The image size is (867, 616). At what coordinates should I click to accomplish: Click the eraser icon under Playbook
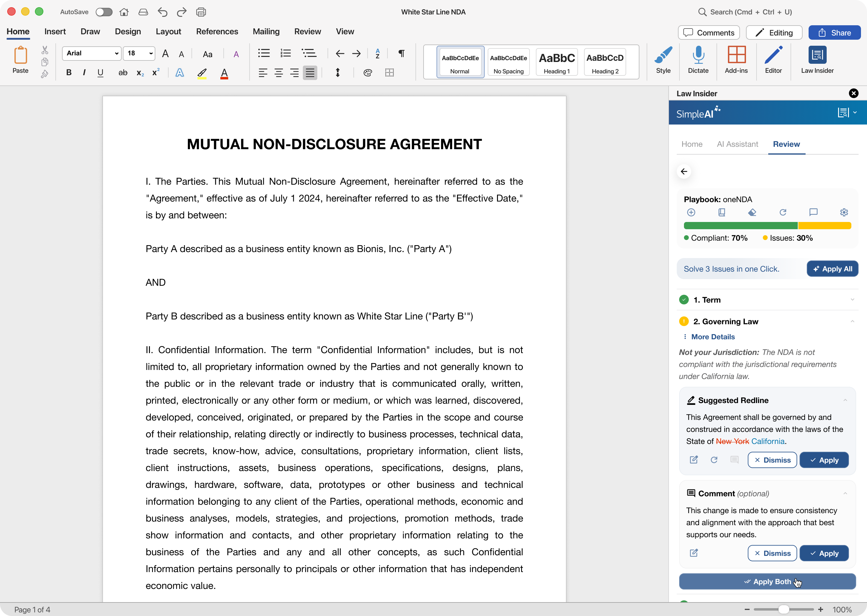[752, 212]
